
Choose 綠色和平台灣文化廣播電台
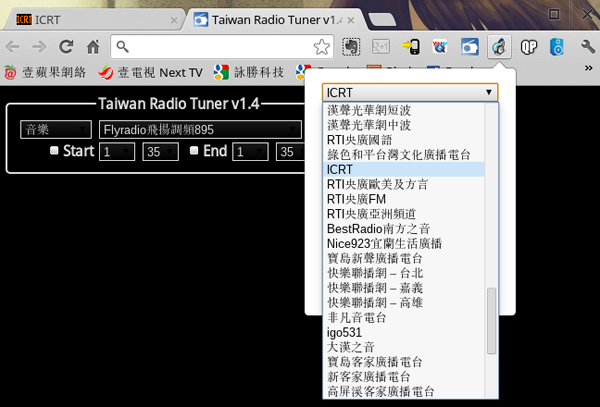coord(404,155)
